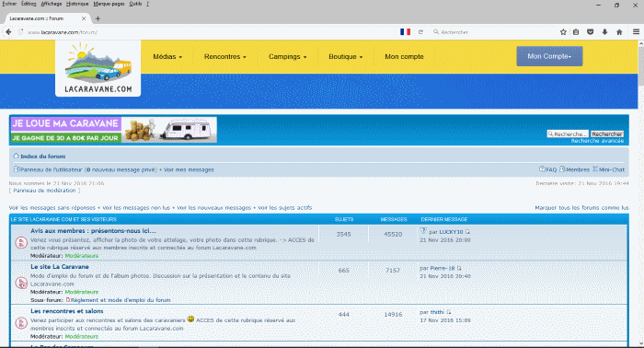Go back with the browser back arrow

pyautogui.click(x=8, y=31)
